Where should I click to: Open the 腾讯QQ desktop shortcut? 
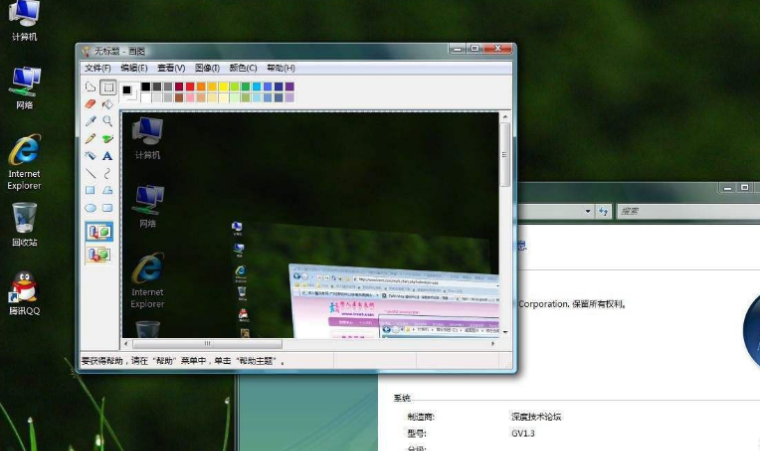point(24,291)
